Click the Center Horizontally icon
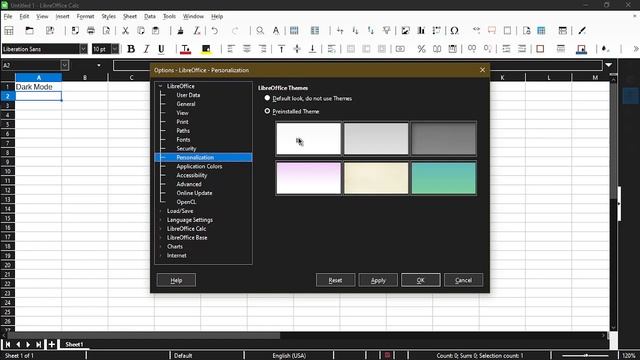640x360 pixels. pos(247,49)
